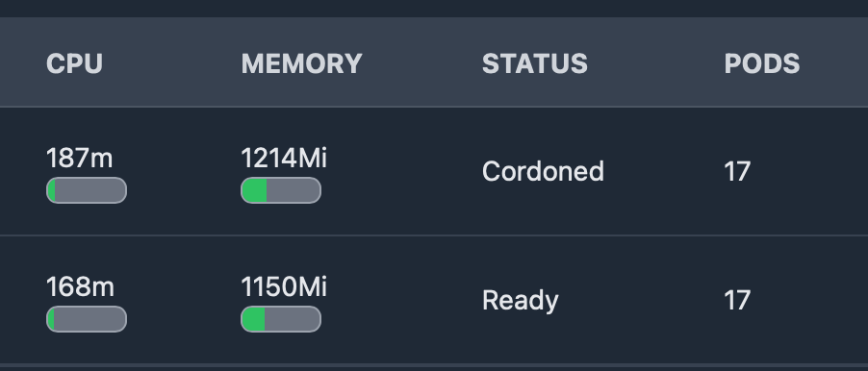The image size is (868, 371).
Task: Click the green fill of 168m CPU bar
Action: (51, 320)
